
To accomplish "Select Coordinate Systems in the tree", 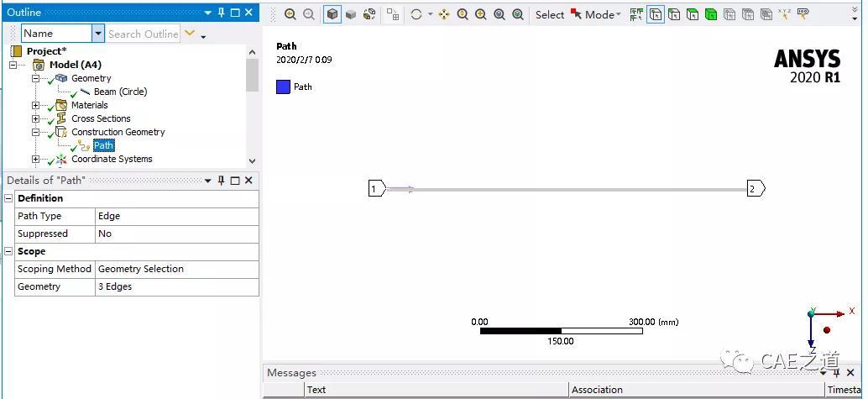I will (112, 159).
